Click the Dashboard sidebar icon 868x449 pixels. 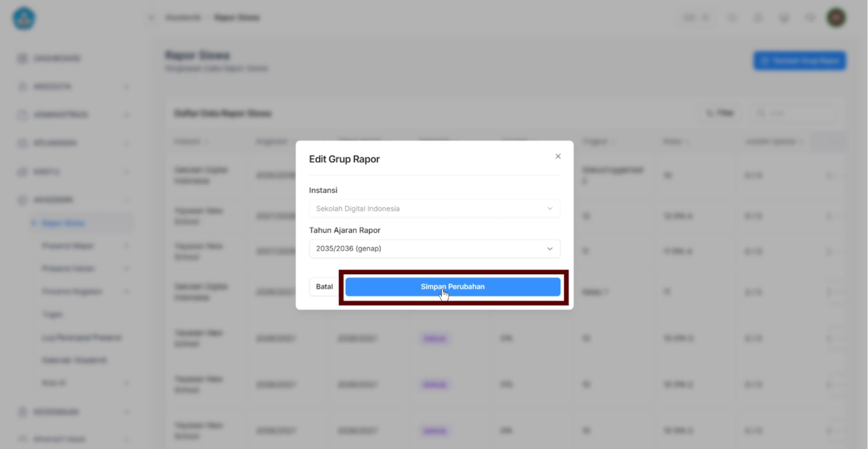coord(22,58)
